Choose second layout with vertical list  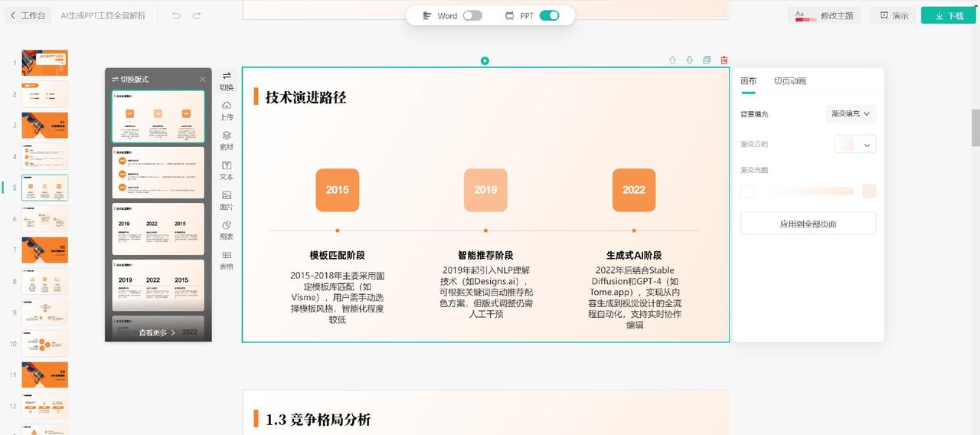pos(158,172)
